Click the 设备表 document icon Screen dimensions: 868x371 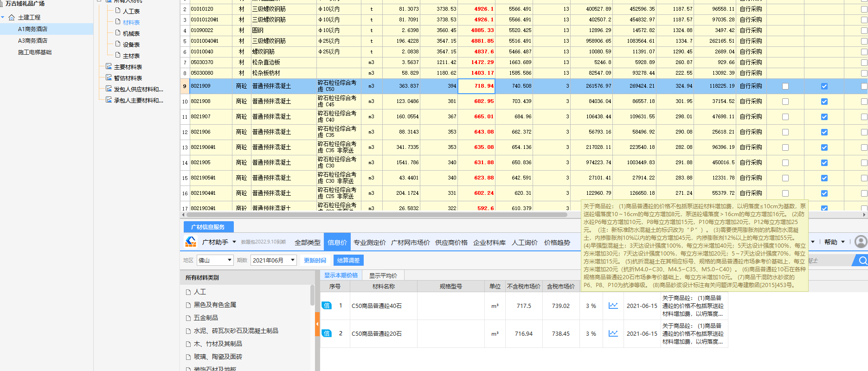click(118, 44)
